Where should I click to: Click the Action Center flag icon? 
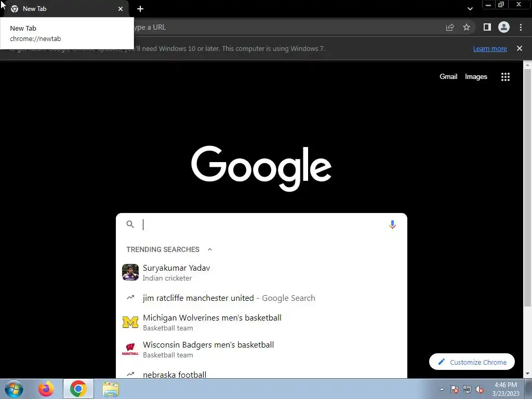click(455, 389)
